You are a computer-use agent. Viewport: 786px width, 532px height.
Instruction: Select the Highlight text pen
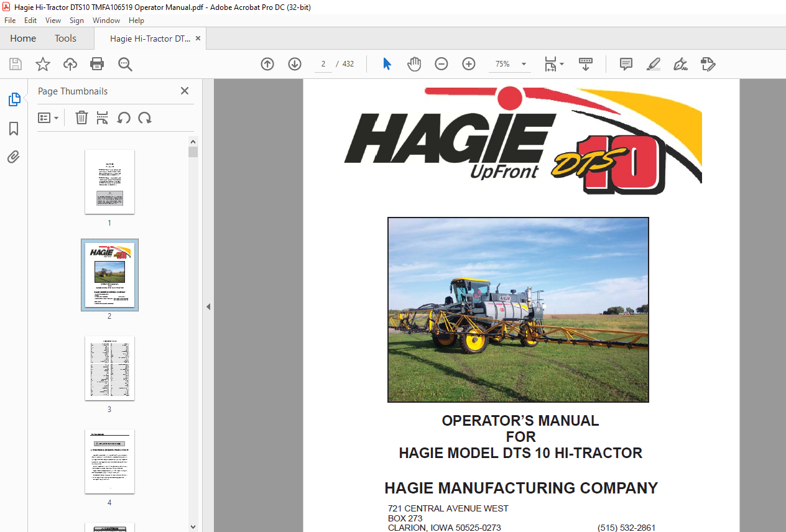point(653,64)
